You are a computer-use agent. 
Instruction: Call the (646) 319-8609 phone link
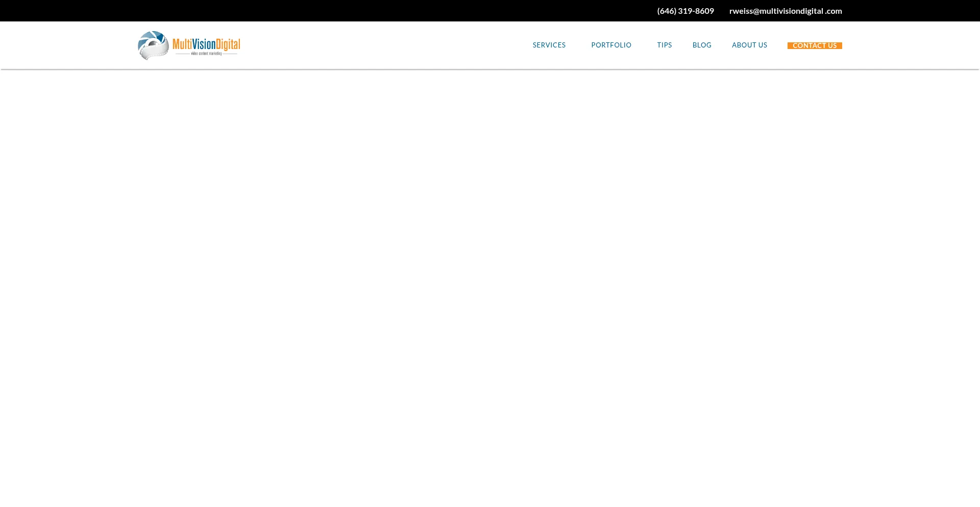click(x=685, y=11)
